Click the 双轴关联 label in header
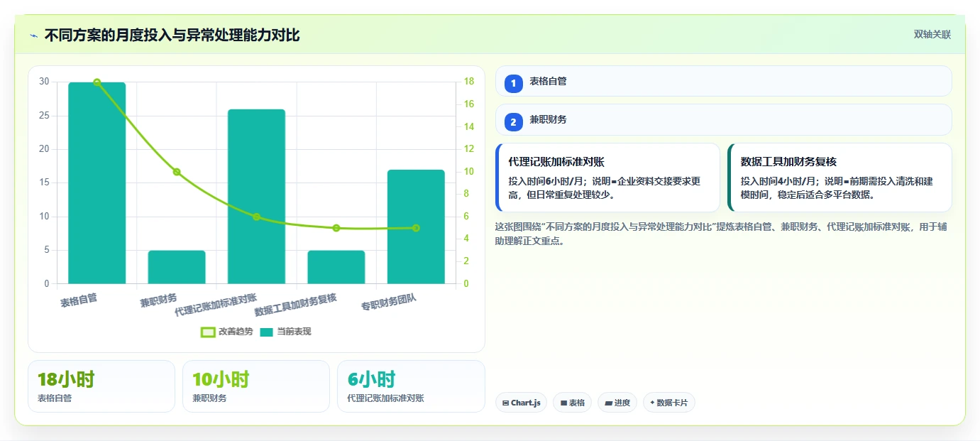The width and height of the screenshot is (980, 441). 932,35
